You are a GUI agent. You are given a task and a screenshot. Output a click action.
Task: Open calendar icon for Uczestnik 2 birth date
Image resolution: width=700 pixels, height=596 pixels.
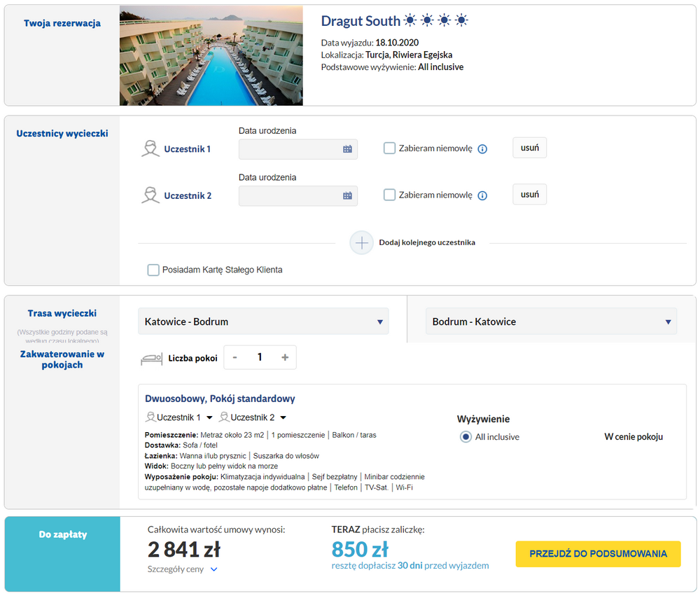pyautogui.click(x=347, y=195)
